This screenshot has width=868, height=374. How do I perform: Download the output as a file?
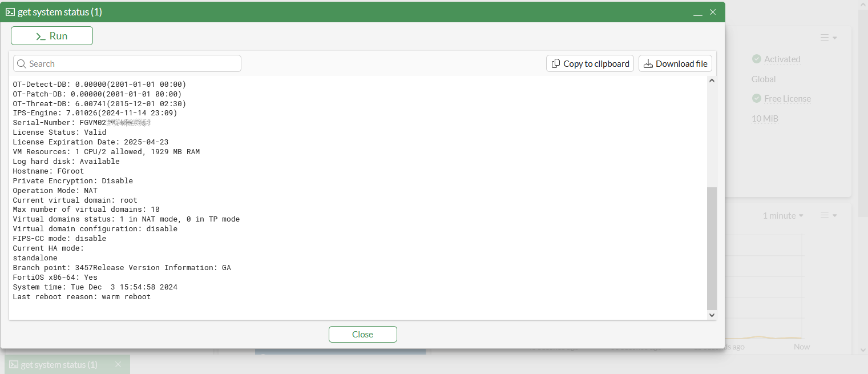click(675, 64)
